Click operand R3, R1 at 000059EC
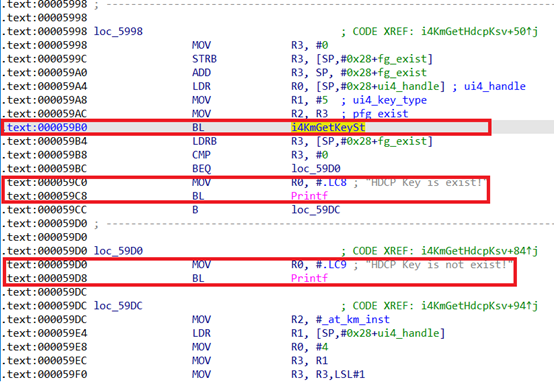Image resolution: width=554 pixels, height=382 pixels. tap(310, 360)
